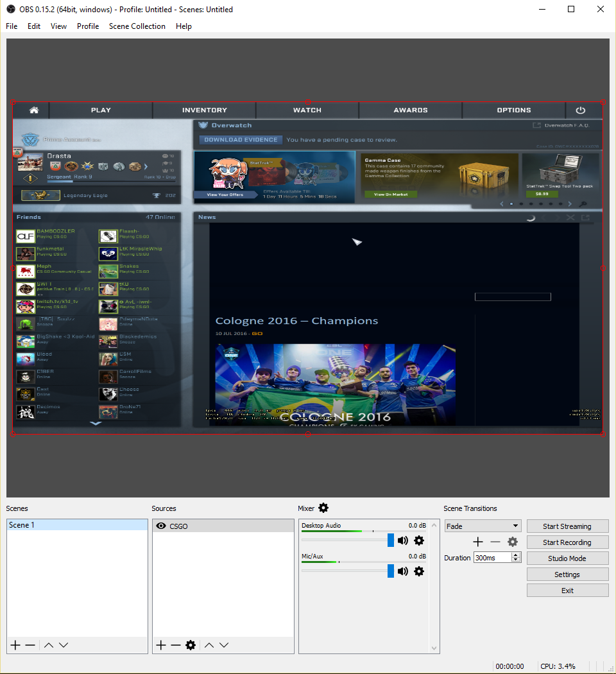Screen dimensions: 616x674
Task: Enable Studio Mode
Action: coord(567,558)
